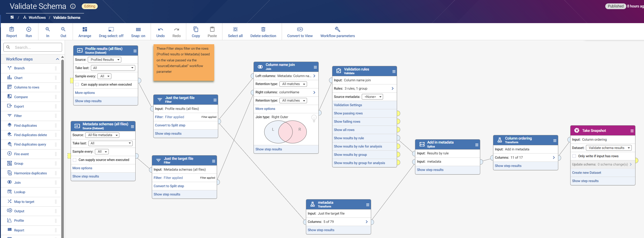Click the info icon beside Validate Schema title
The image size is (644, 238).
(x=73, y=6)
